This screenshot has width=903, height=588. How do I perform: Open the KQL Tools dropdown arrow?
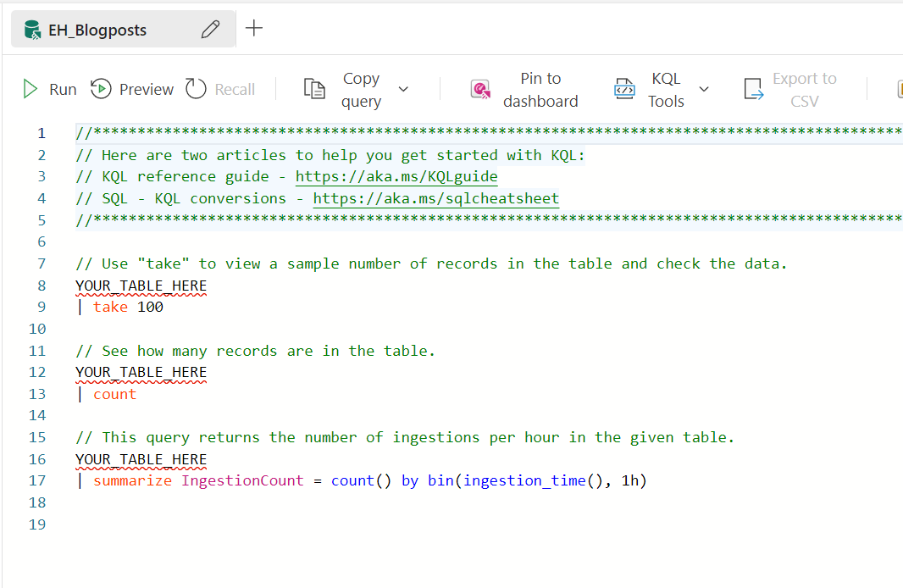pos(704,88)
